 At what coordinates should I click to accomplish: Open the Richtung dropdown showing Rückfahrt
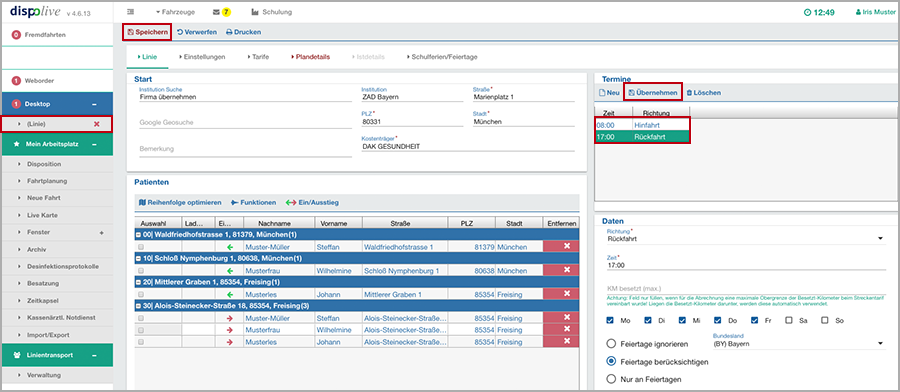click(746, 239)
